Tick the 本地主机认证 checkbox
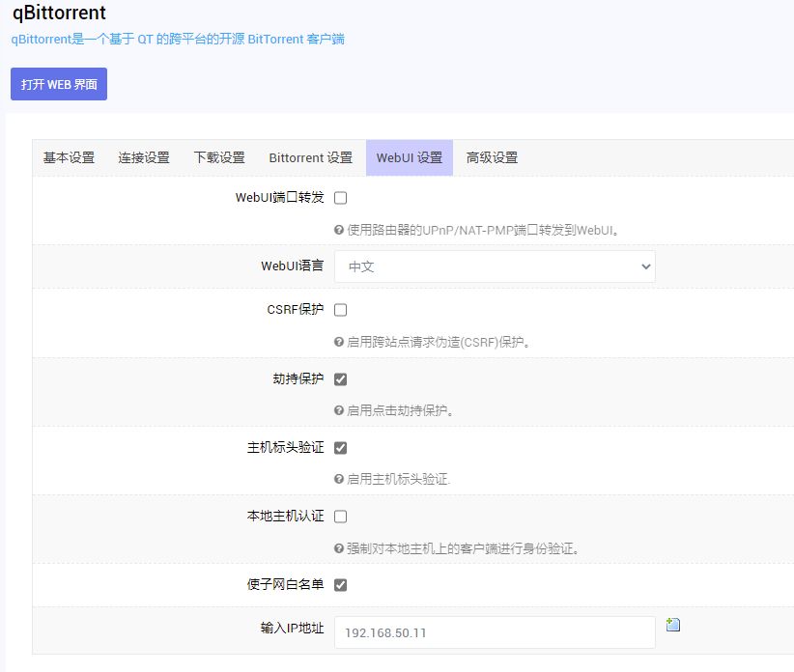794x672 pixels. click(x=340, y=517)
